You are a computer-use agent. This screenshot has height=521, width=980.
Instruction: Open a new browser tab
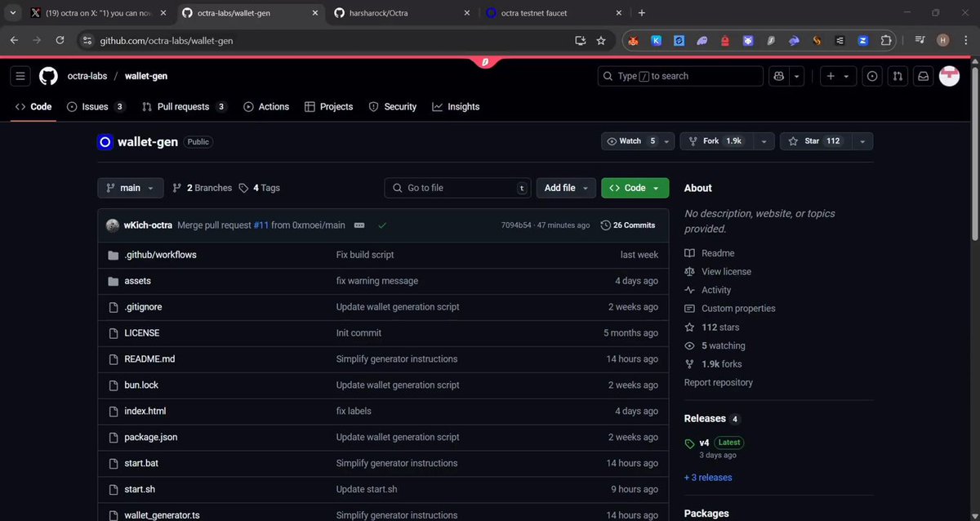click(642, 13)
